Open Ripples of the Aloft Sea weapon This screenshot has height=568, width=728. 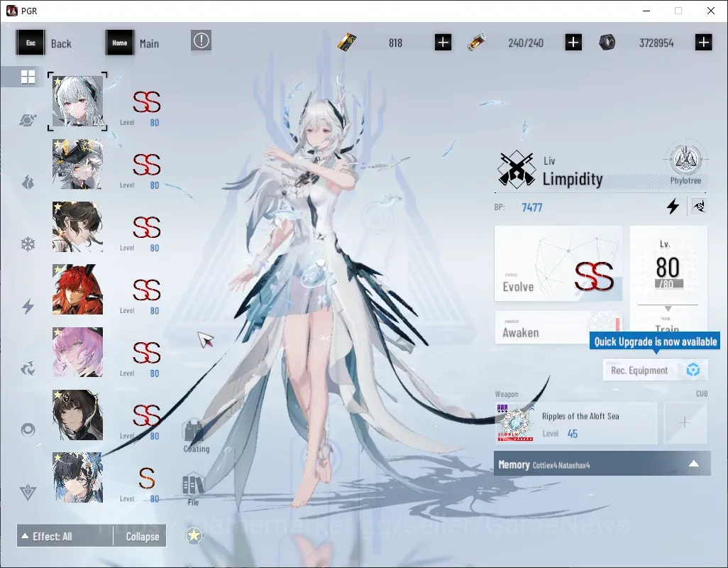(x=576, y=424)
